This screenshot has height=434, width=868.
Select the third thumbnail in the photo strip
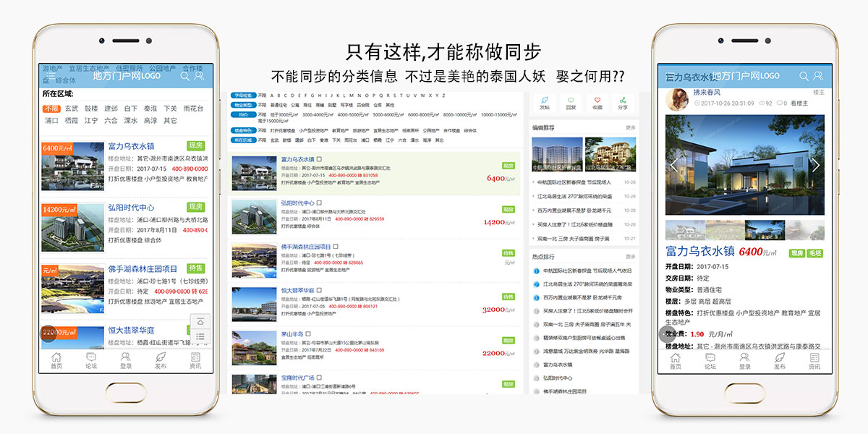click(764, 229)
